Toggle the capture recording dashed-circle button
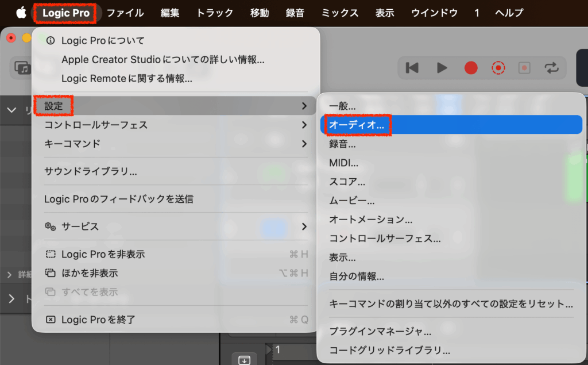The height and width of the screenshot is (365, 588). click(x=498, y=68)
